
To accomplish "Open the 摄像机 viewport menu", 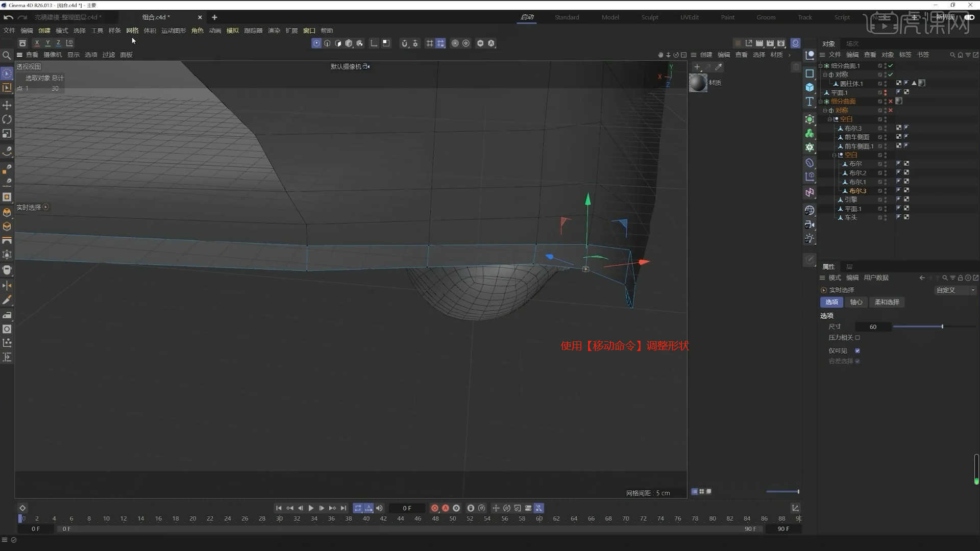I will (53, 55).
